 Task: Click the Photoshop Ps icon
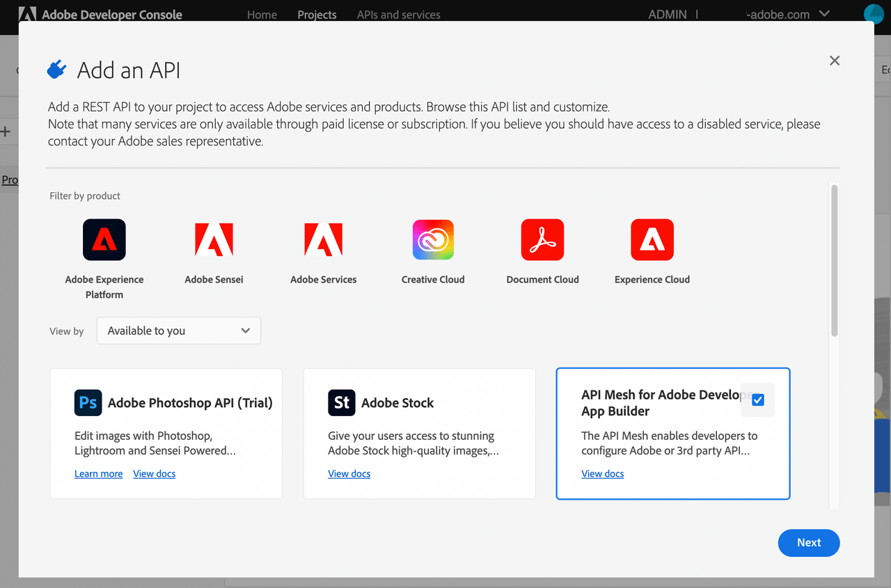[x=88, y=403]
